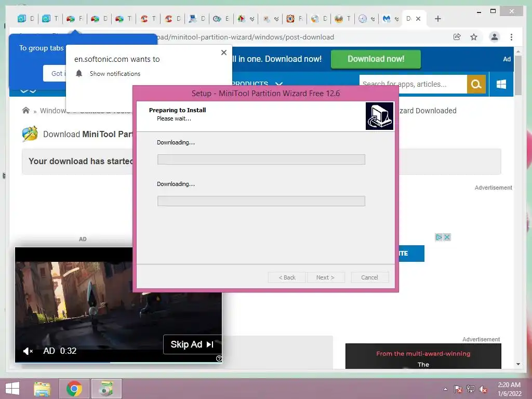Click the taskbar clock showing 2:20 AM
The width and height of the screenshot is (532, 399).
coord(509,389)
